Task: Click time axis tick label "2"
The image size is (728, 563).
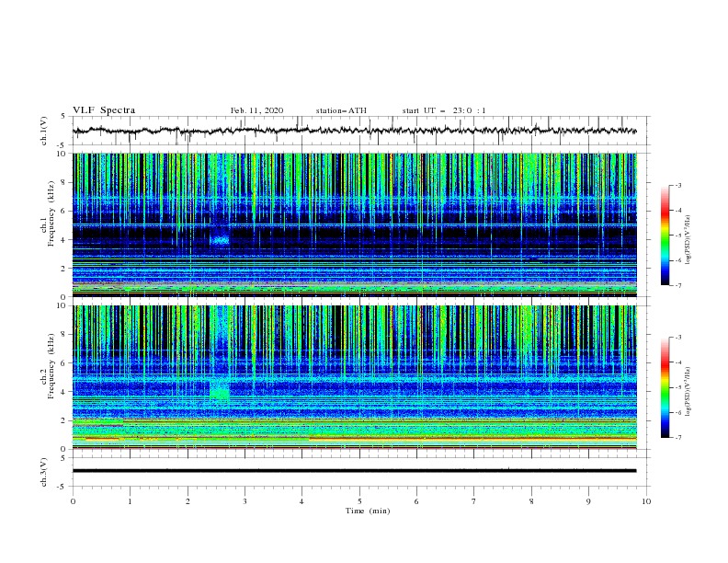Action: [x=188, y=501]
